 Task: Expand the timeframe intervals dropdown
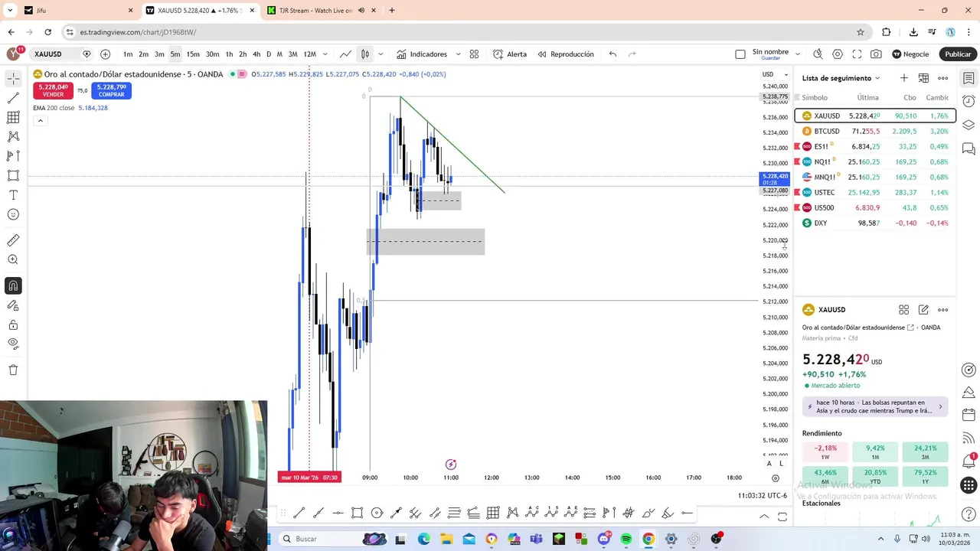point(325,54)
